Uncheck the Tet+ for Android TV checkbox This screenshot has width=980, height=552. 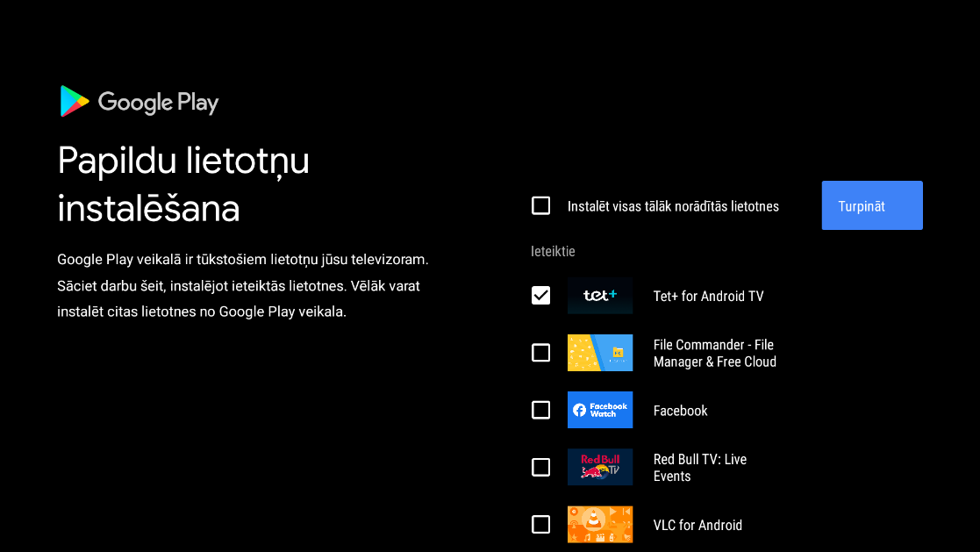click(x=540, y=296)
